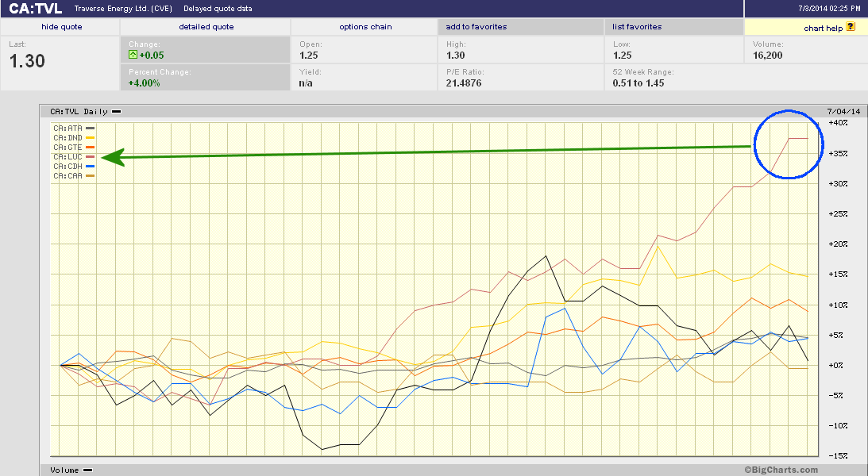Click the green up-arrow change icon
868x476 pixels.
pyautogui.click(x=133, y=54)
